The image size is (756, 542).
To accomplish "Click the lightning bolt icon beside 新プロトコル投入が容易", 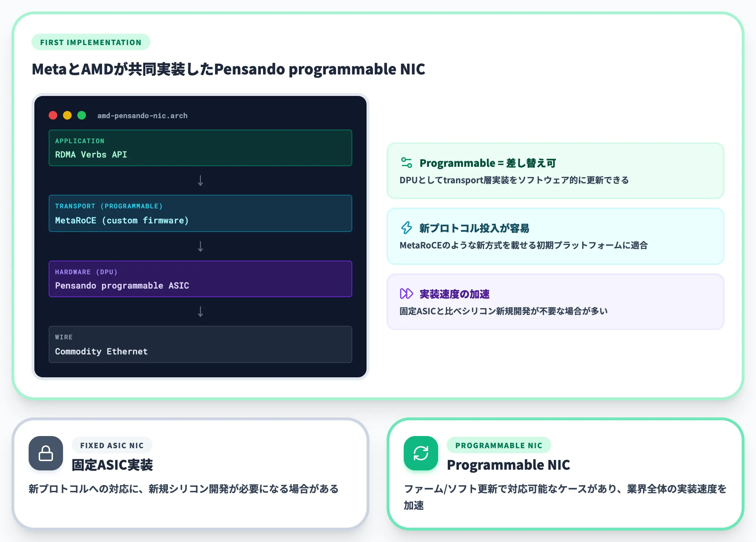I will 407,228.
